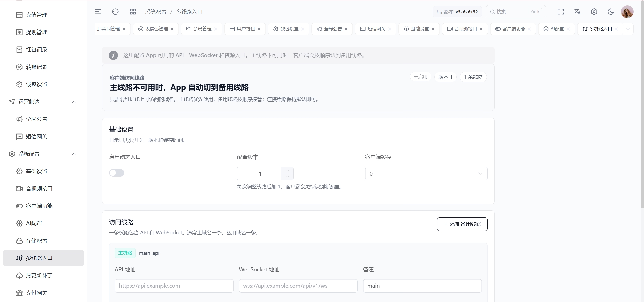Click the API 地址 input field

pos(174,286)
